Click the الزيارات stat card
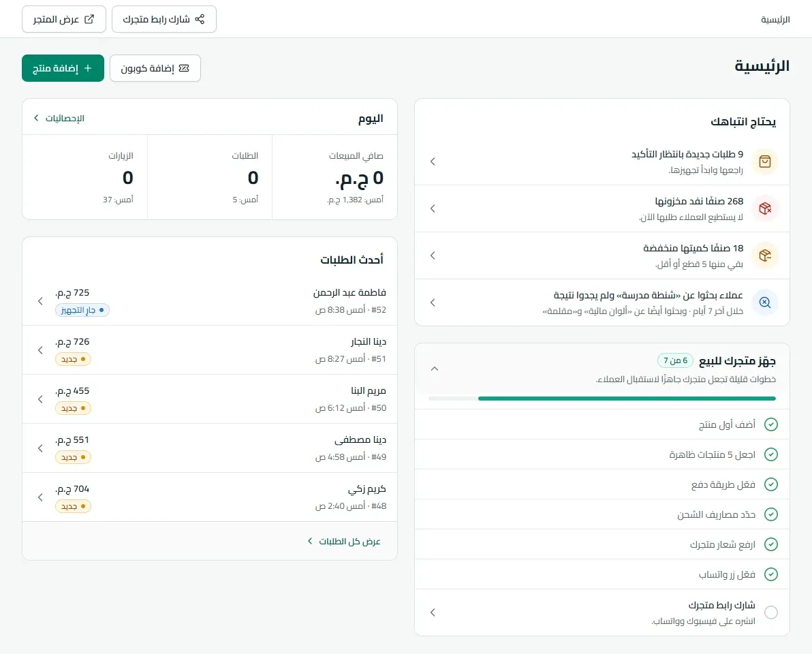The width and height of the screenshot is (812, 654). (x=85, y=177)
